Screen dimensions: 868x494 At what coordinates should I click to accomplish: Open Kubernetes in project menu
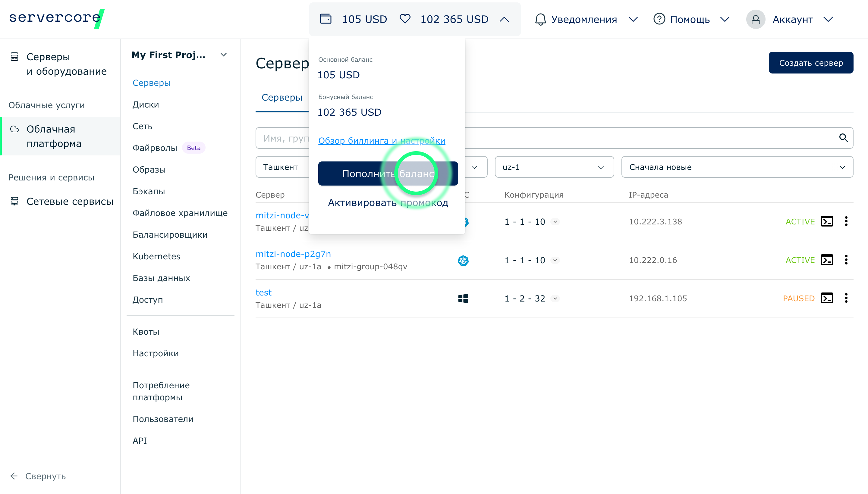click(156, 256)
